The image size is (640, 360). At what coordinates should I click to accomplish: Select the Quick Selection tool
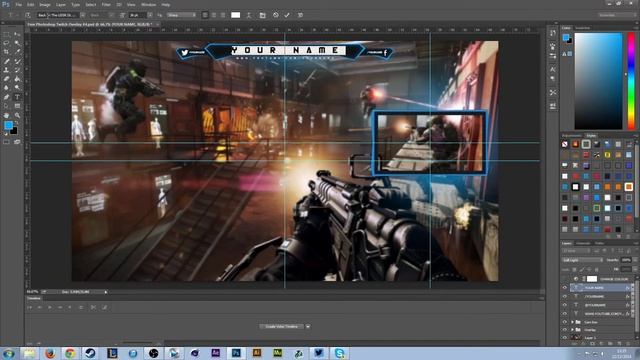pos(17,43)
